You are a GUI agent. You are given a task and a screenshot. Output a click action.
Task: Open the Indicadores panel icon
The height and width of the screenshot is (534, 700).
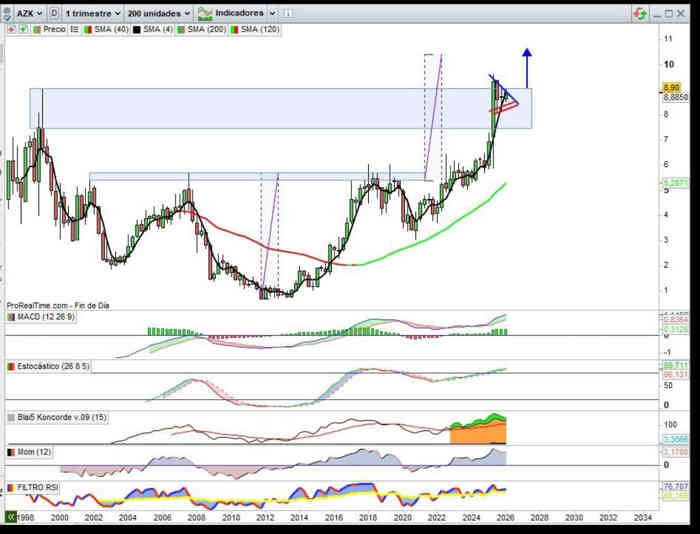(x=206, y=14)
